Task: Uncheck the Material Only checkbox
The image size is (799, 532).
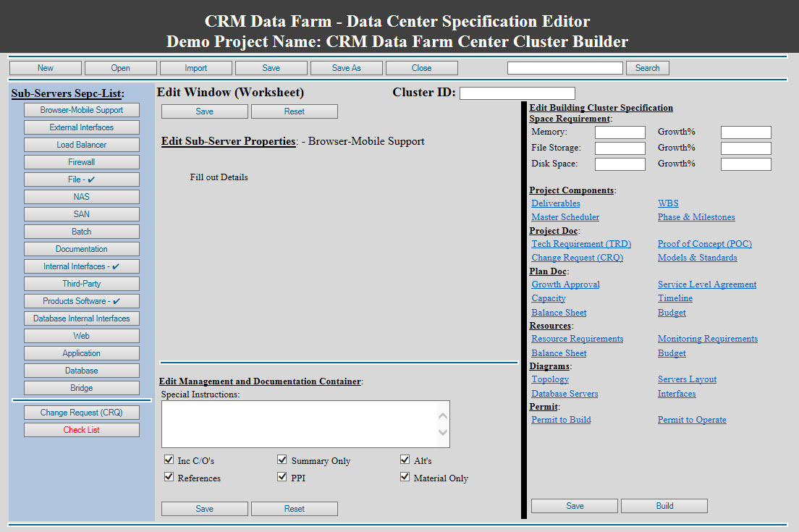Action: pyautogui.click(x=405, y=476)
